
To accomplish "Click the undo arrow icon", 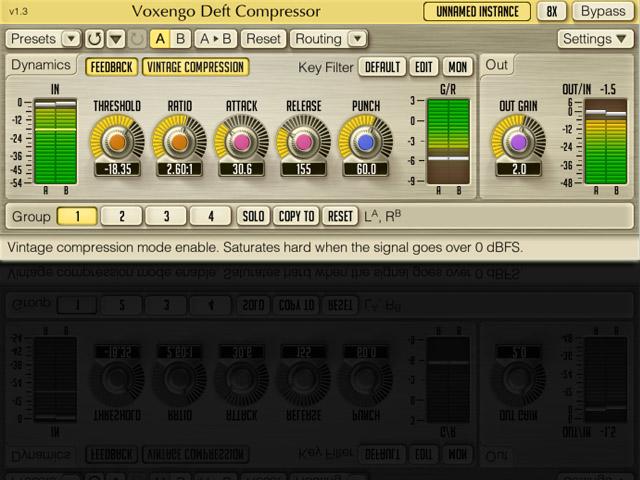I will [95, 39].
